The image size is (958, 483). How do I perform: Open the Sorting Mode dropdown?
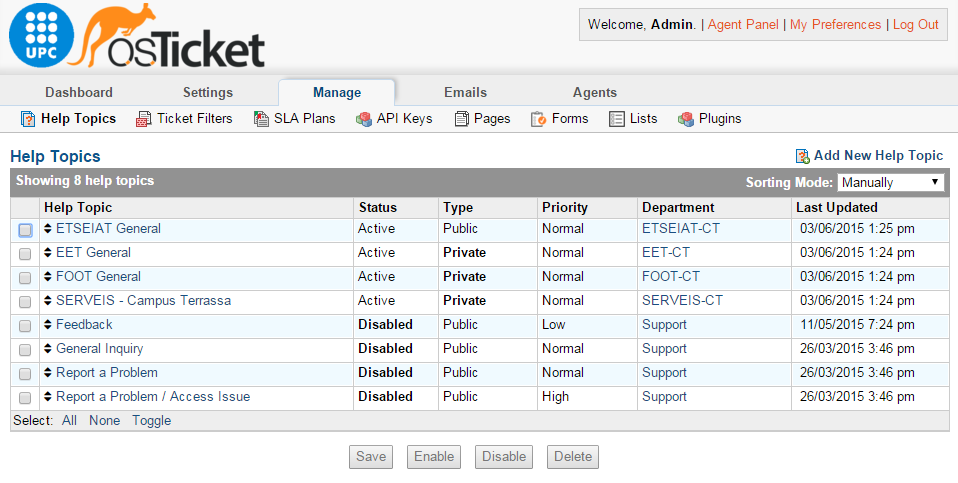(890, 182)
